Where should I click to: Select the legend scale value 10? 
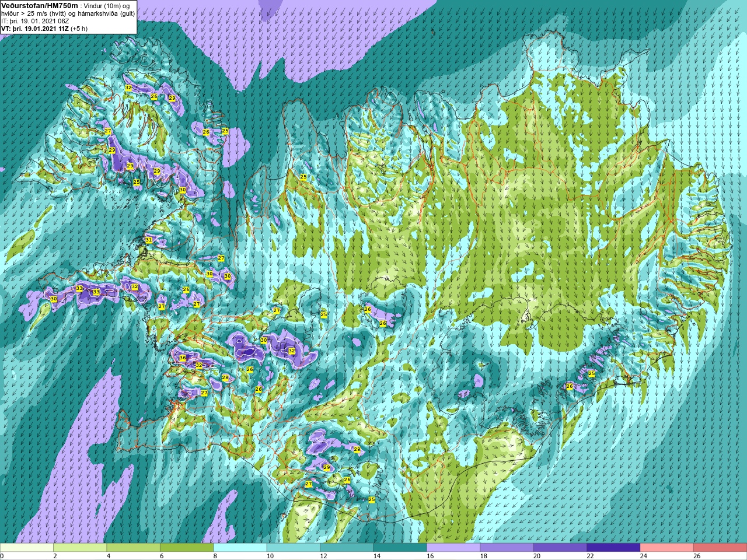tap(270, 556)
